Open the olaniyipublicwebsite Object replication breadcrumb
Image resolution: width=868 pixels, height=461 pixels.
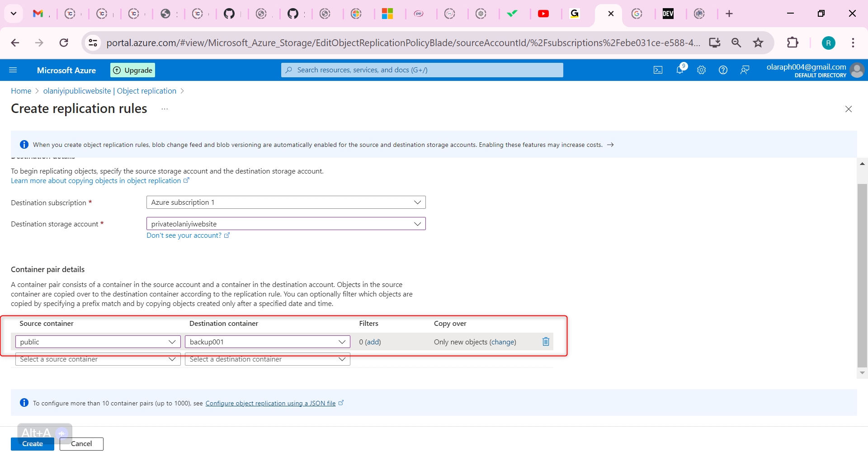tap(110, 91)
